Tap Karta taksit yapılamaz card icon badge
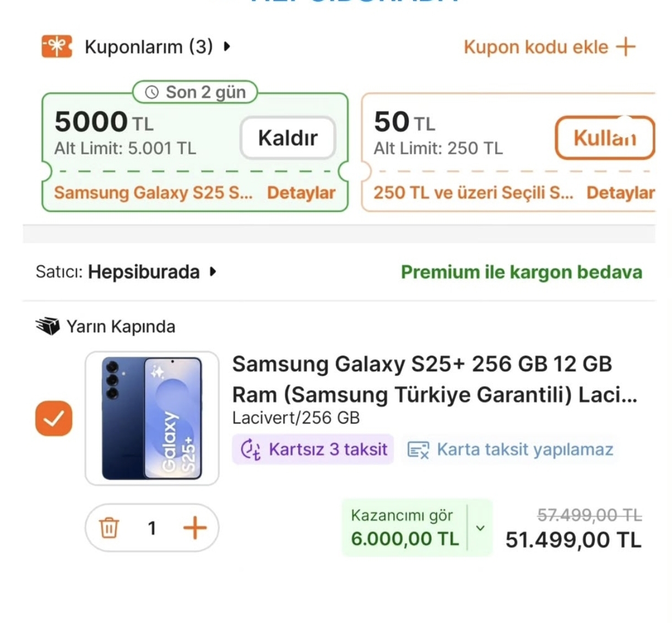This screenshot has width=672, height=623. click(510, 449)
